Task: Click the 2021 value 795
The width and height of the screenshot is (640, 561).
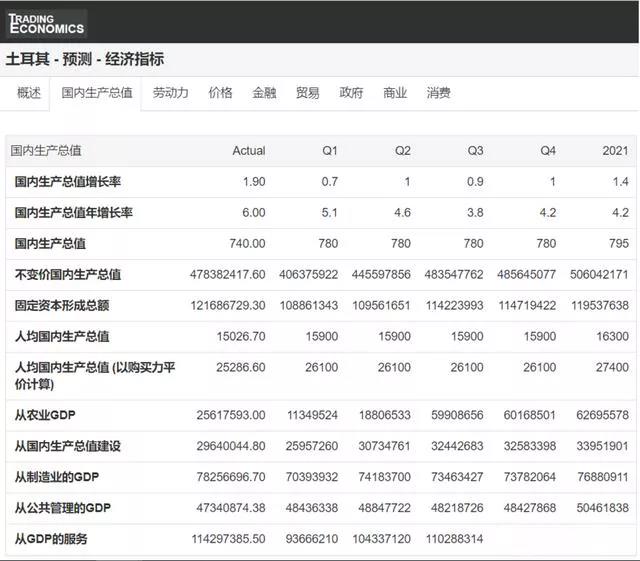Action: (x=619, y=243)
